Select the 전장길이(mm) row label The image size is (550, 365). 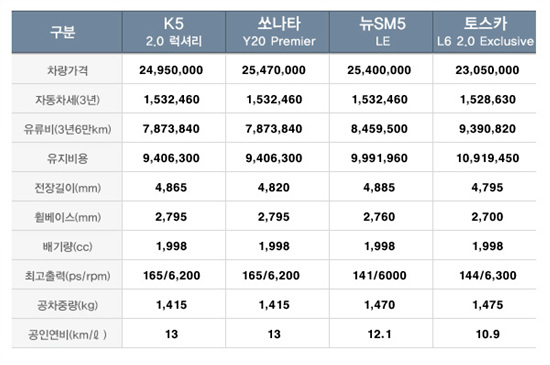[x=67, y=188]
